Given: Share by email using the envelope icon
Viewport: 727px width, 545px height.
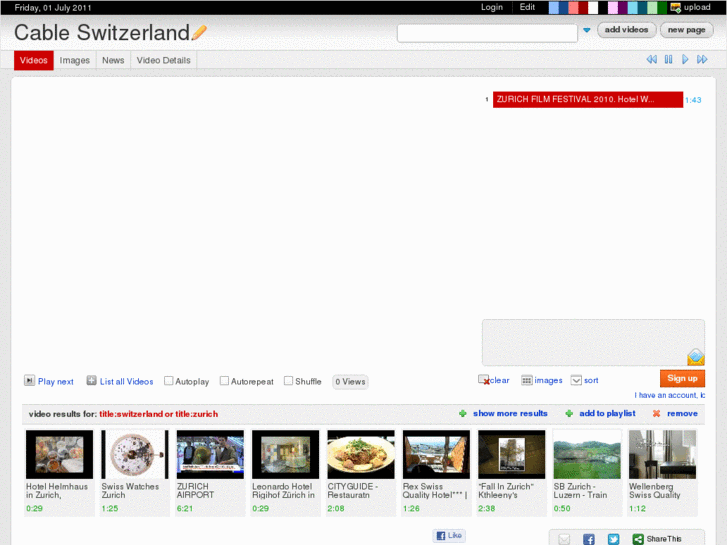Looking at the screenshot, I should click(564, 539).
